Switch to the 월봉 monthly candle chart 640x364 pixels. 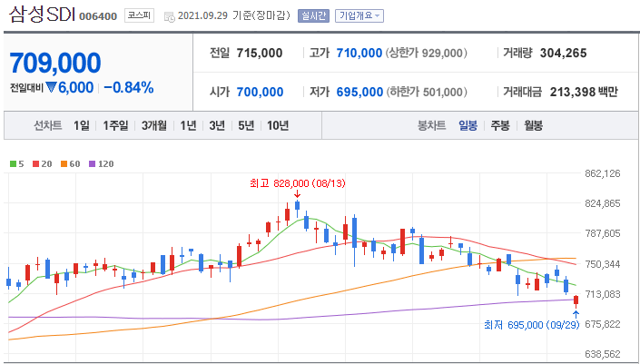pyautogui.click(x=533, y=125)
